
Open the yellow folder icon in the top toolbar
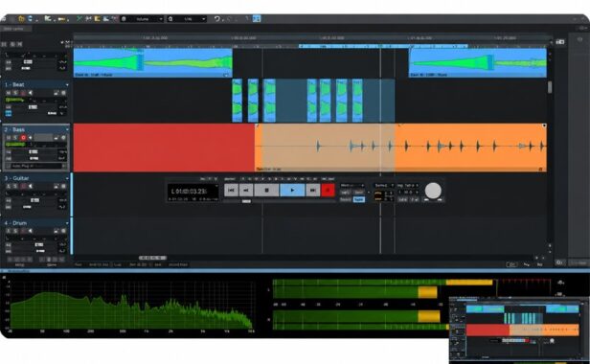point(21,18)
